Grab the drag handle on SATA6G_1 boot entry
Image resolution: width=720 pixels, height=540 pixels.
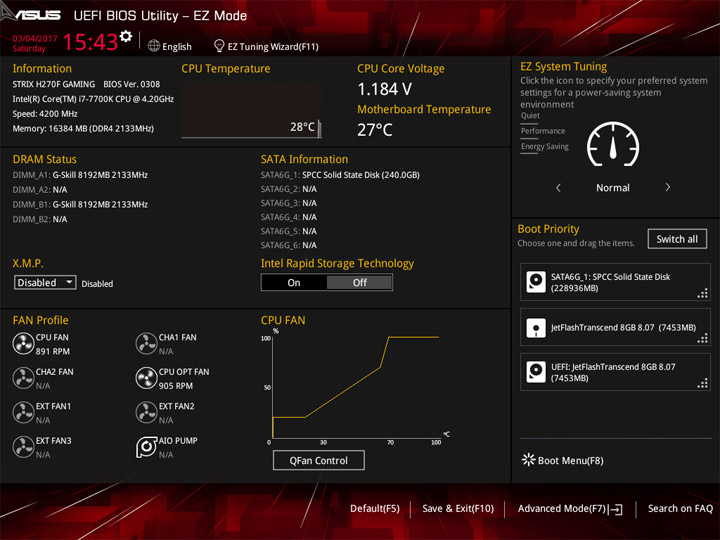[703, 293]
